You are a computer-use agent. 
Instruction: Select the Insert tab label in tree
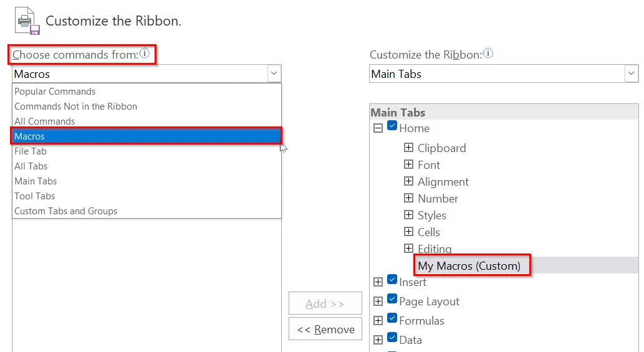click(x=413, y=282)
